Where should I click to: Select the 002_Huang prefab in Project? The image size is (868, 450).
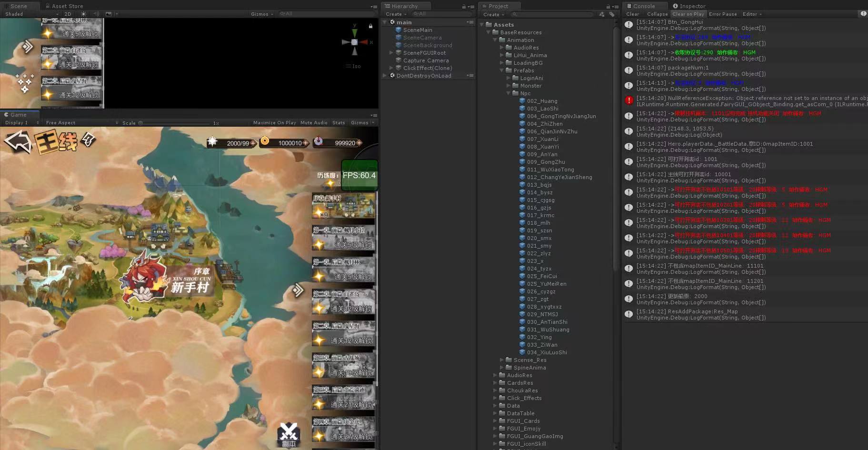pos(542,101)
